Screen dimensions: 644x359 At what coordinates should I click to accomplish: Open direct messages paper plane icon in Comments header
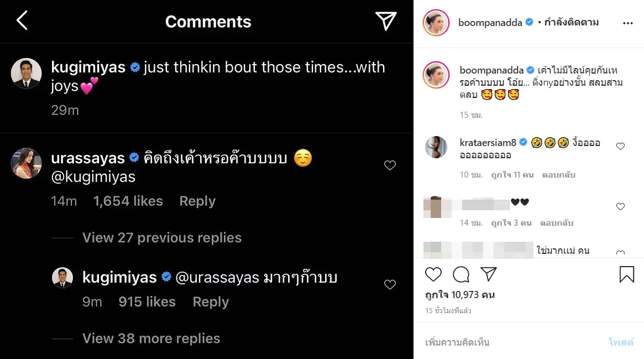pos(386,21)
